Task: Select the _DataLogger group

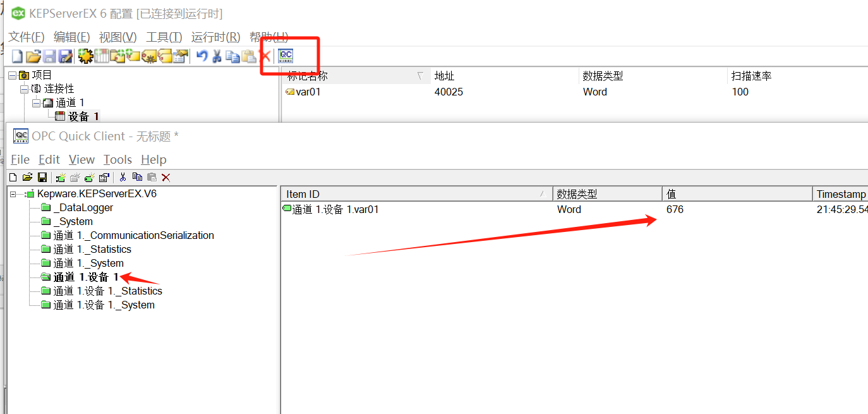Action: pyautogui.click(x=83, y=207)
